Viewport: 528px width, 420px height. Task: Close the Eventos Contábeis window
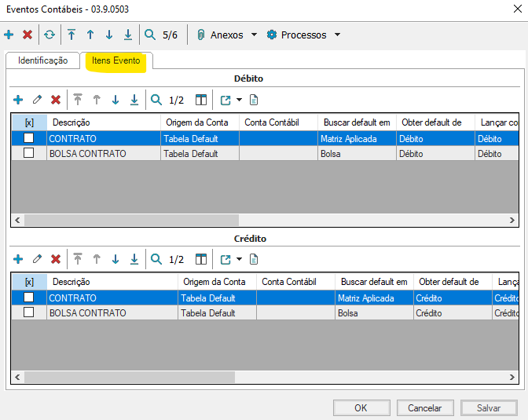[x=517, y=9]
